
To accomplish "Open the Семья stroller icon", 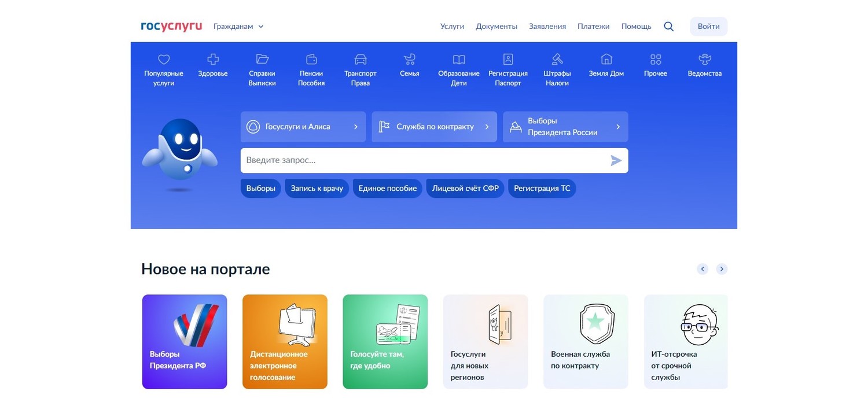I will 410,59.
